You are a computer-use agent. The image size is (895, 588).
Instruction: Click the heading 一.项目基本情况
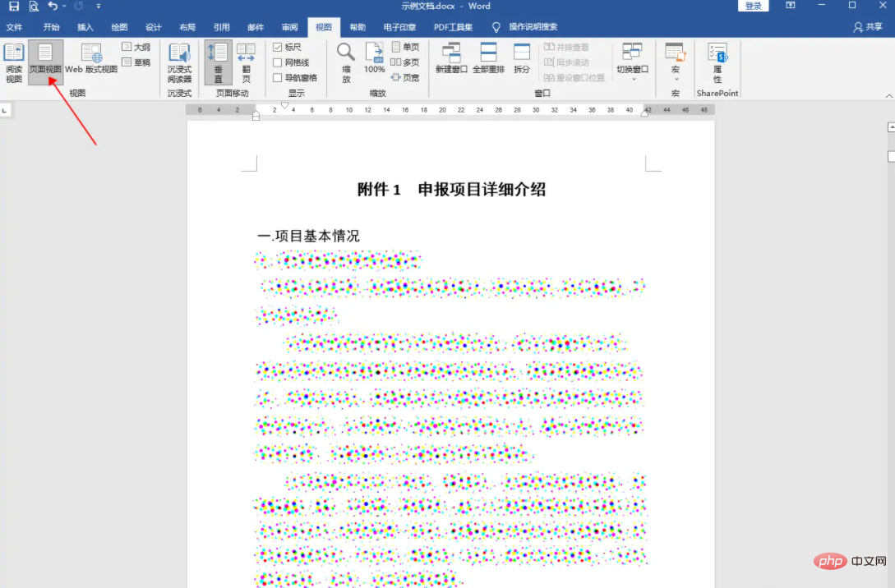point(309,236)
